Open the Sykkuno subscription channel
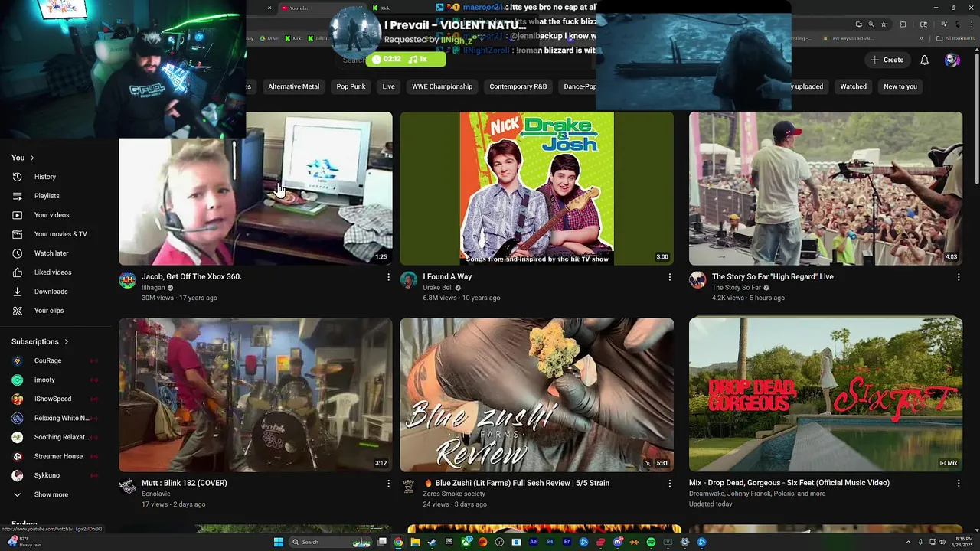The width and height of the screenshot is (980, 551). 46,475
